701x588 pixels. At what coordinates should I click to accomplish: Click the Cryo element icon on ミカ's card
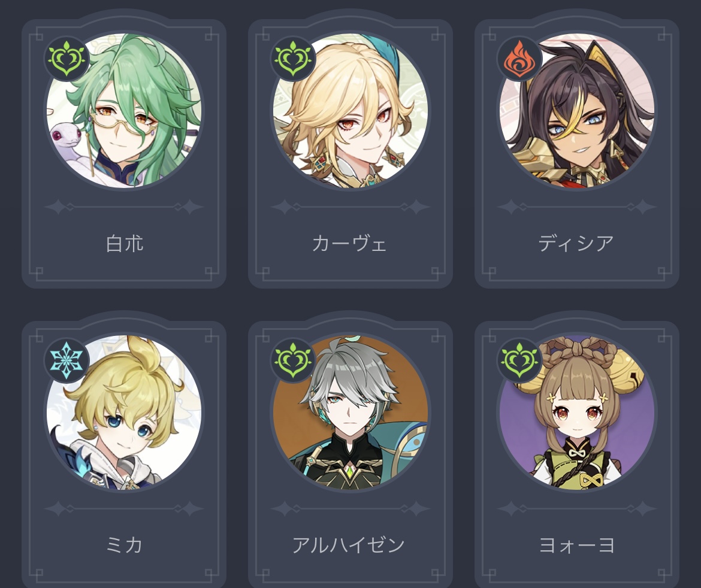pos(67,360)
